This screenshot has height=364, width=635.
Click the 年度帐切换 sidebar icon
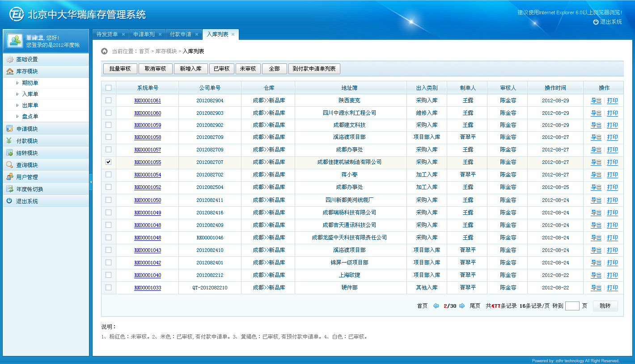pos(10,189)
